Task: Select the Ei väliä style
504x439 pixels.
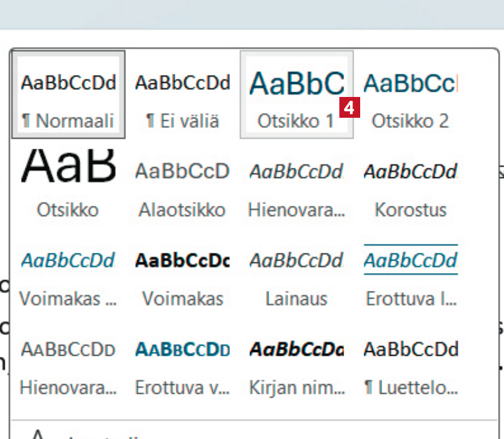Action: click(182, 95)
